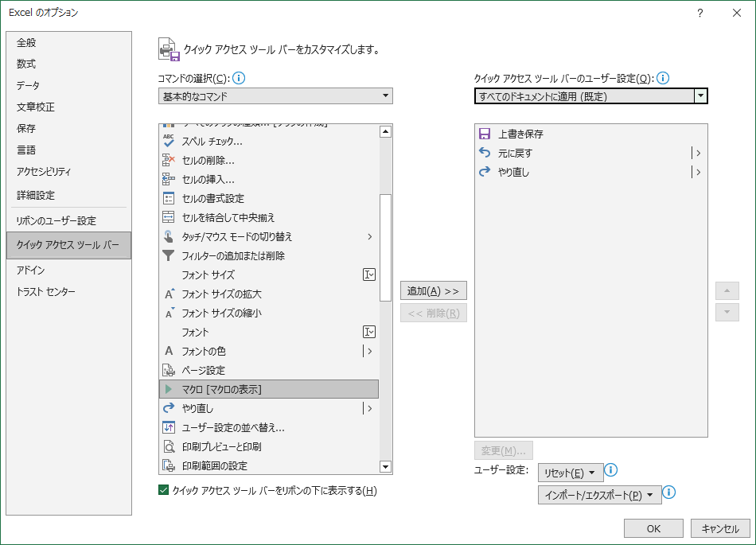Open the 数式 options category

pyautogui.click(x=68, y=64)
